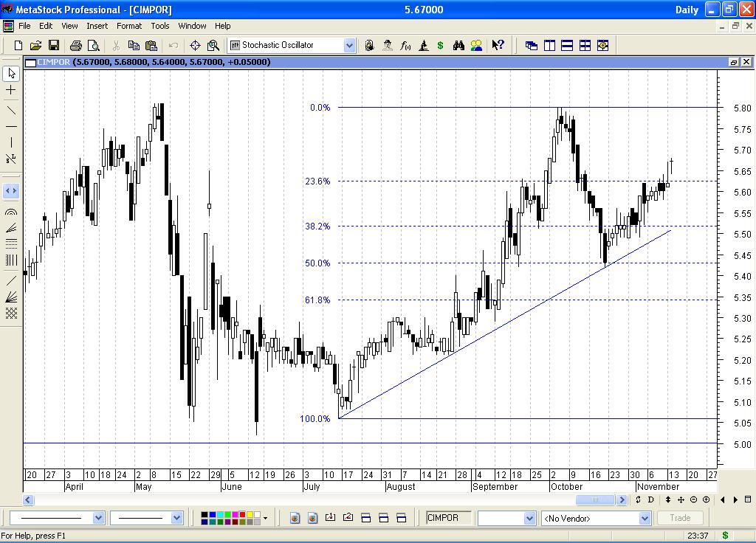The height and width of the screenshot is (543, 756).
Task: Click the magnifier zoom box icon
Action: tap(213, 45)
